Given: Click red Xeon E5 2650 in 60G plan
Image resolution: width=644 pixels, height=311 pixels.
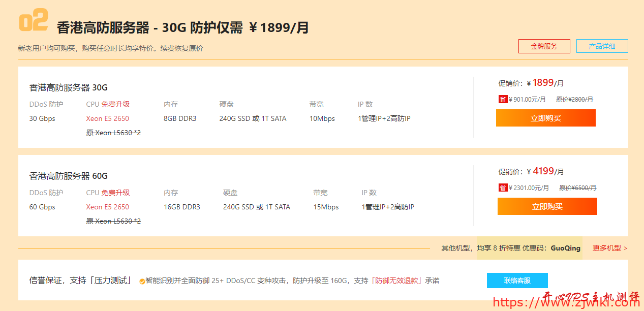Looking at the screenshot, I should (107, 207).
